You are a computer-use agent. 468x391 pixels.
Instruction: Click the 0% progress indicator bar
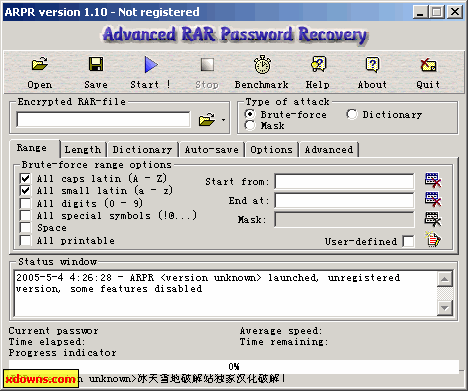coord(234,367)
